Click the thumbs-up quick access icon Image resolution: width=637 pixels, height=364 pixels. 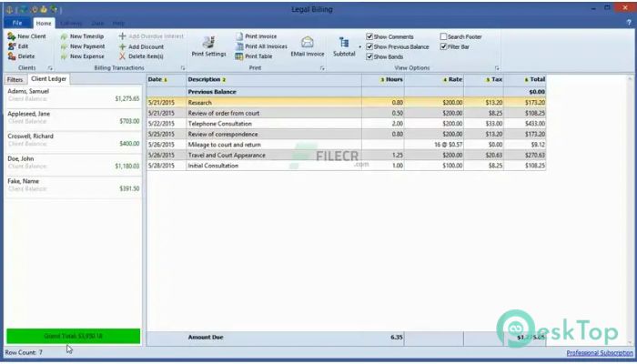point(44,9)
